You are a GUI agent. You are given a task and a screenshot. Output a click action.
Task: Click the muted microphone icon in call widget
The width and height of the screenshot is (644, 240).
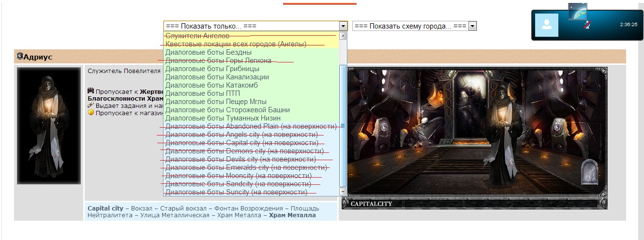click(587, 24)
